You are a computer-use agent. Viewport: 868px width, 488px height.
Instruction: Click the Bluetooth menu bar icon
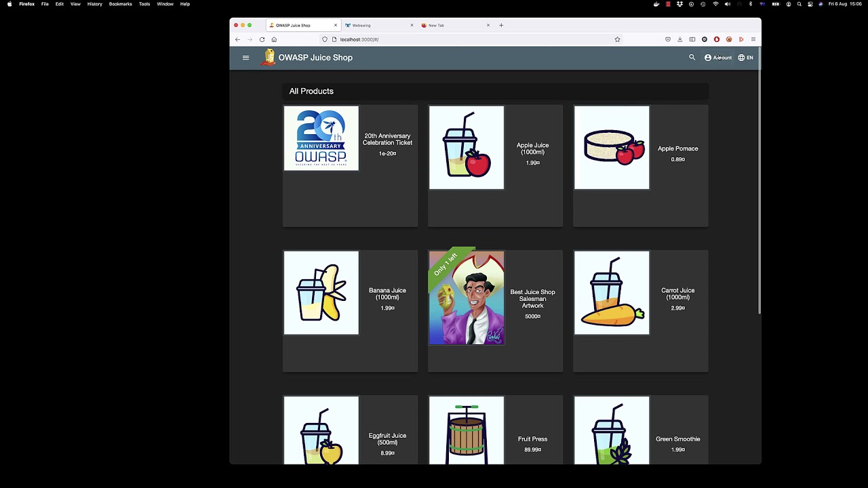(x=751, y=4)
